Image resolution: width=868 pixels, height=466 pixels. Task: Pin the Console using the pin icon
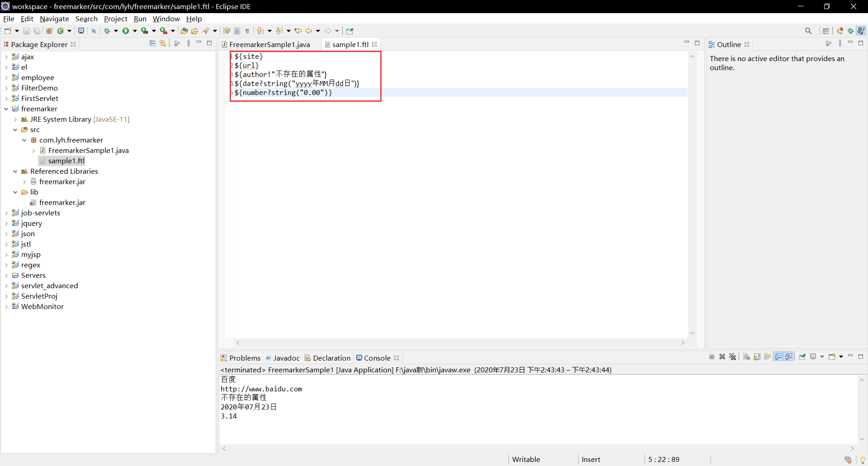point(802,357)
